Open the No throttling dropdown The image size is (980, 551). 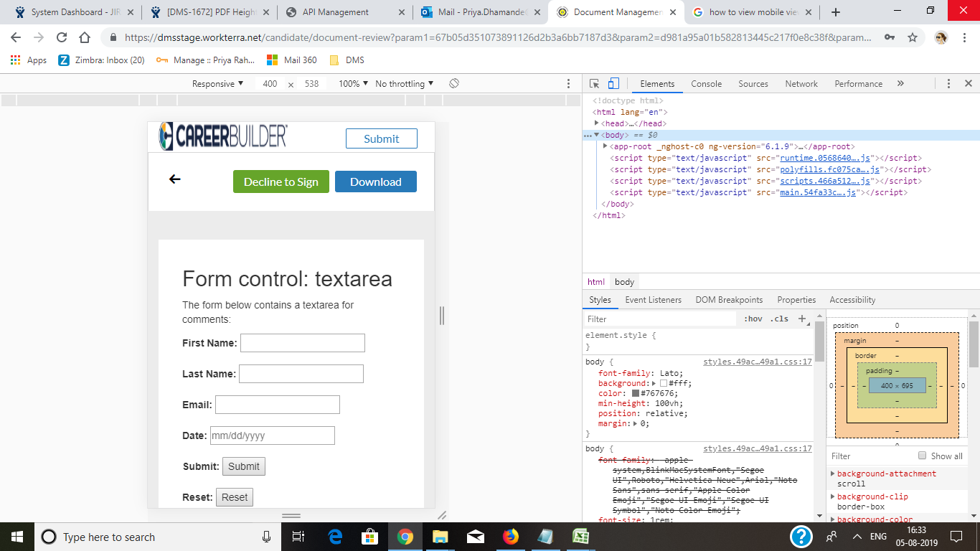point(404,84)
